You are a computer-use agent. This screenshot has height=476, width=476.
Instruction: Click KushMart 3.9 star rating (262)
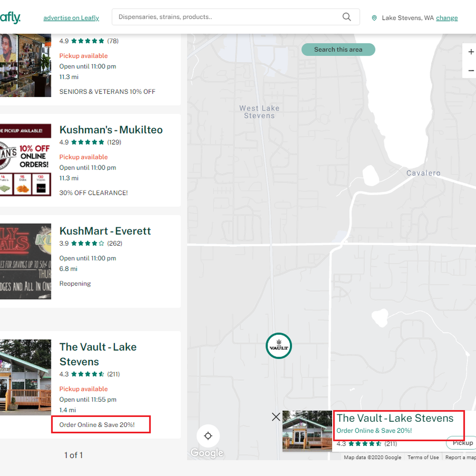click(91, 243)
